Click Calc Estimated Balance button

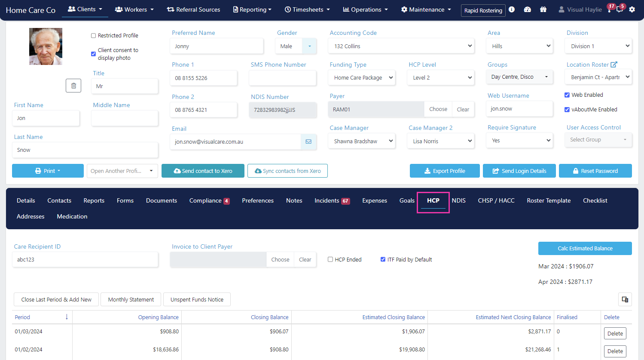click(585, 248)
